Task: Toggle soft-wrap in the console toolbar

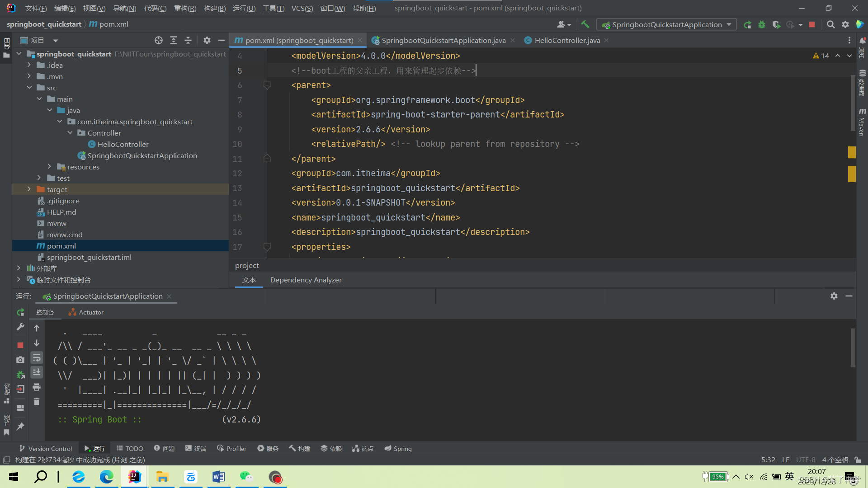Action: (x=37, y=358)
